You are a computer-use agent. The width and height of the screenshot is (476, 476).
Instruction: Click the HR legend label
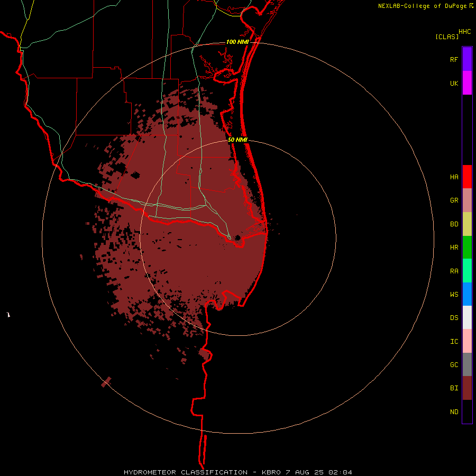point(454,248)
